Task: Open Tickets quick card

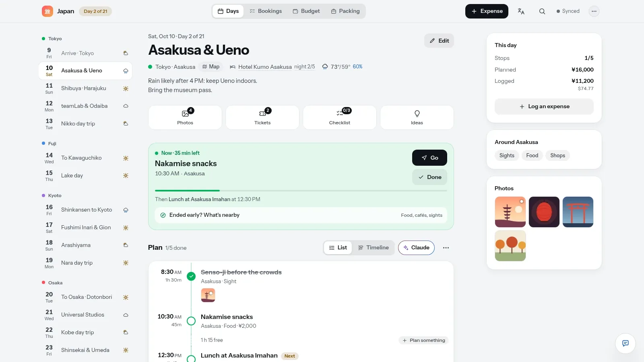Action: (x=262, y=117)
